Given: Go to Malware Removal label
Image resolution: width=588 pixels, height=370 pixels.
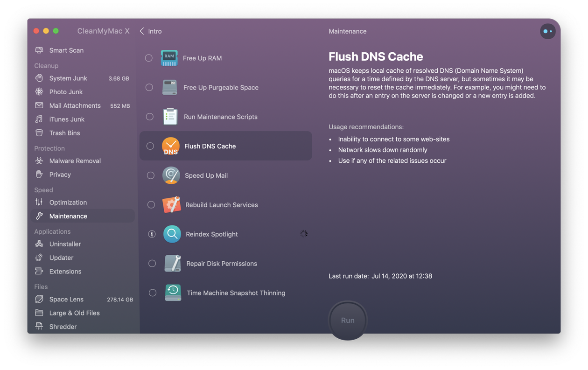Looking at the screenshot, I should coord(75,161).
